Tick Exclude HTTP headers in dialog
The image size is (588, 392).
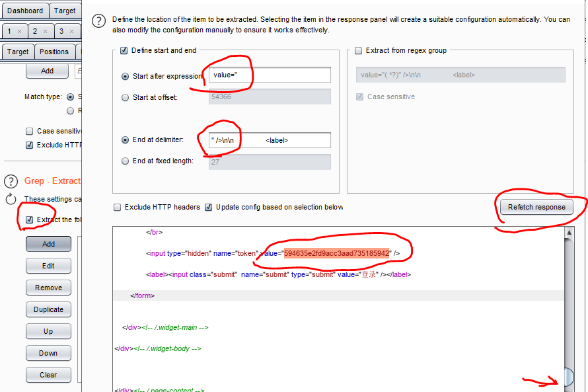[x=118, y=207]
